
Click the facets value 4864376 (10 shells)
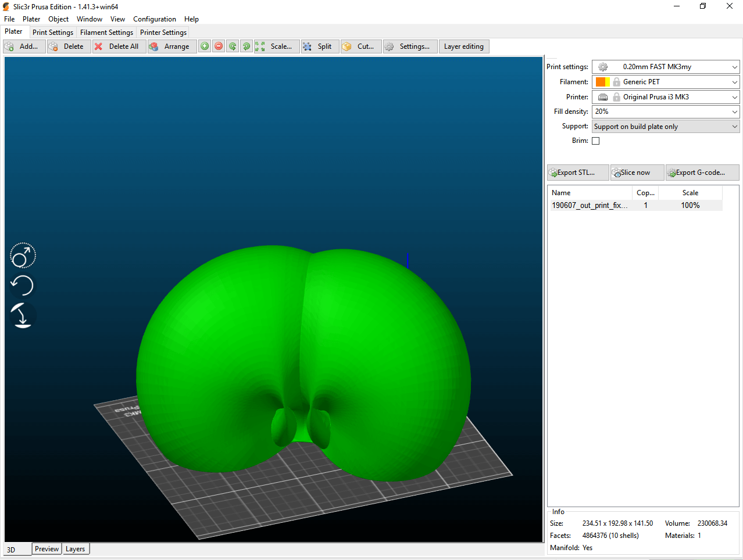pyautogui.click(x=610, y=536)
